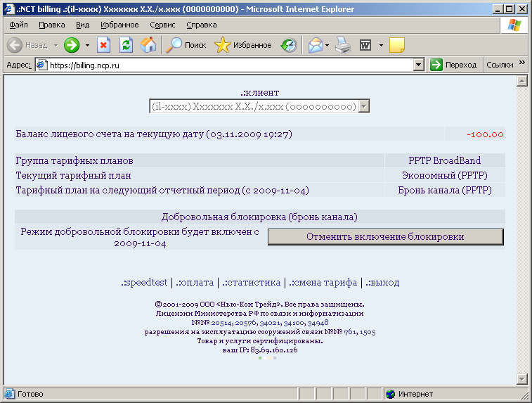Viewport: 532px width, 403px height.
Task: Expand the toolbar overflow chevron next to Ссылки
Action: pos(522,62)
